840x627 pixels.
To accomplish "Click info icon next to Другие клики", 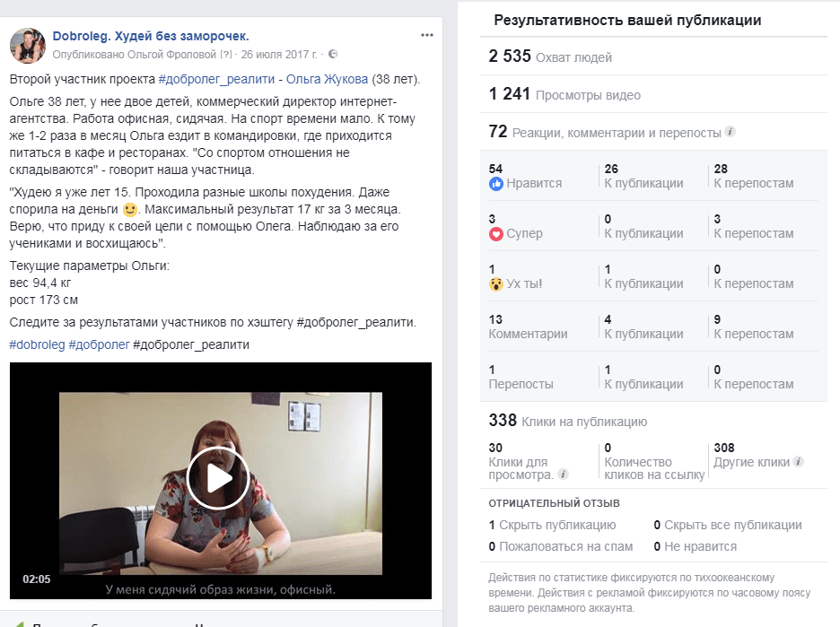I will 798,462.
